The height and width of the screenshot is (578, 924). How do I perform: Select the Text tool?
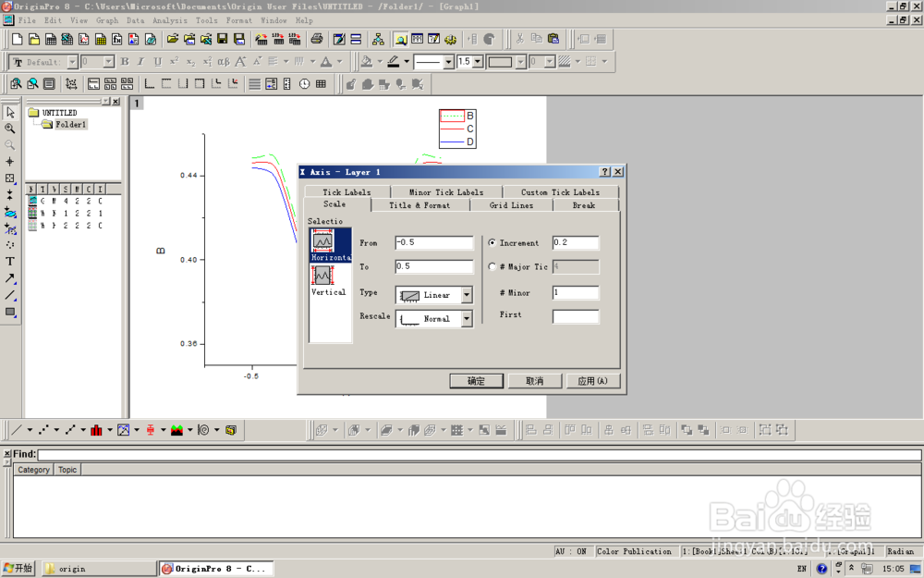coord(10,262)
